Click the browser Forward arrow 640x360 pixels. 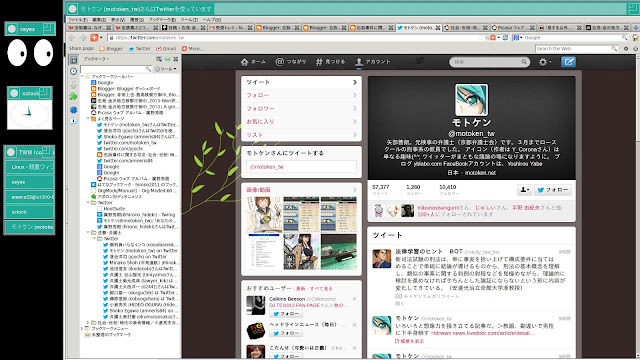(83, 38)
